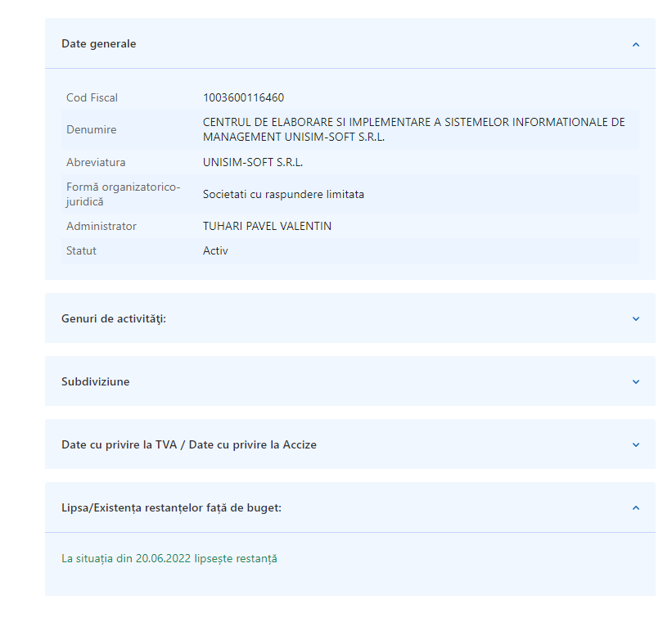672x622 pixels.
Task: Collapse Date generale section using chevron
Action: click(635, 44)
